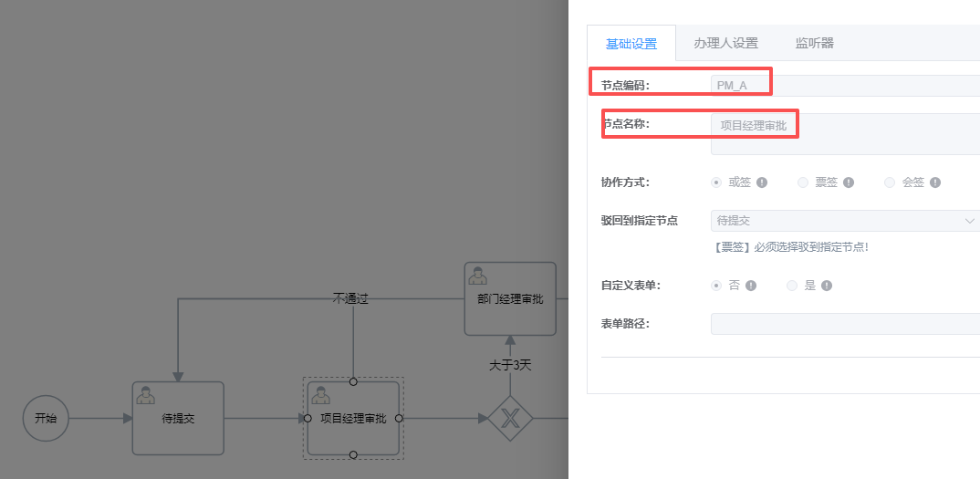Click info icon beside 是 option
980x479 pixels.
[827, 286]
